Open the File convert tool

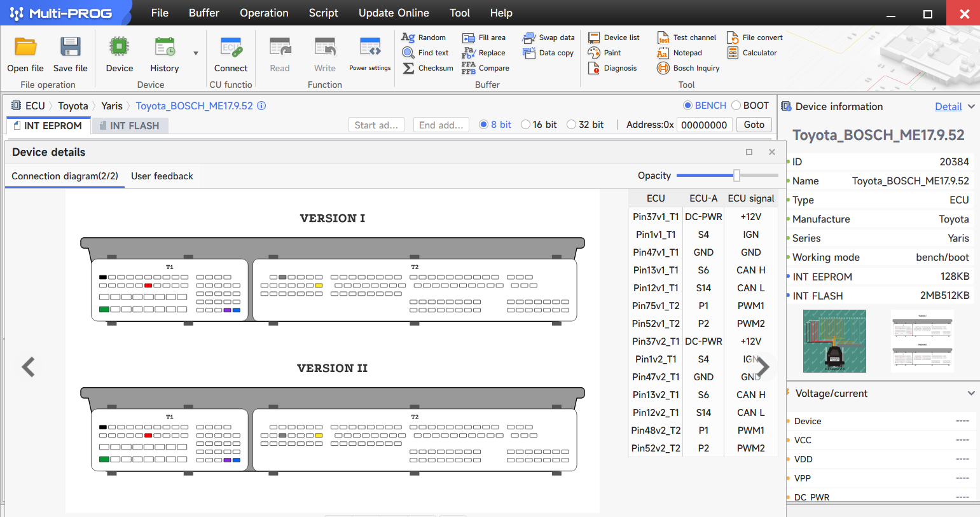coord(755,38)
